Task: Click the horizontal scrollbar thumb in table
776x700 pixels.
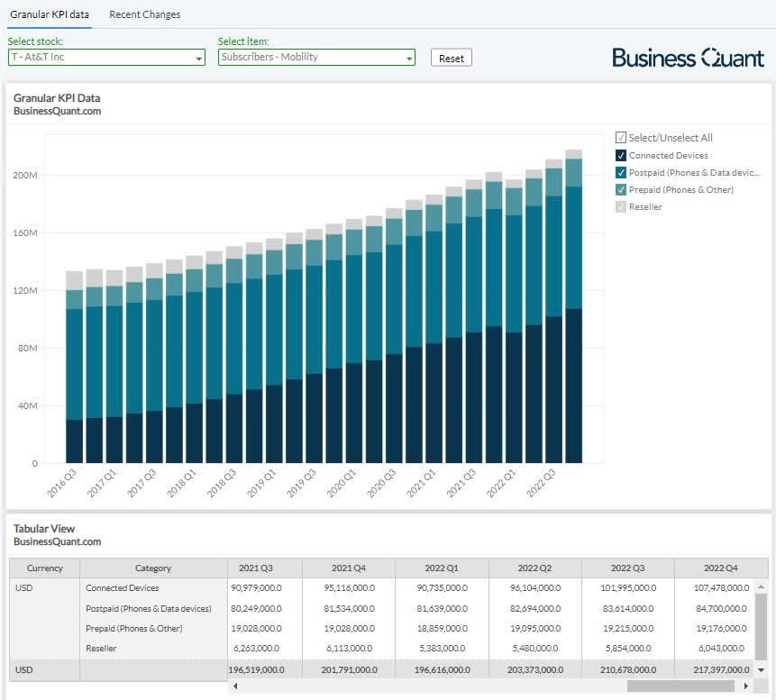Action: (x=681, y=686)
